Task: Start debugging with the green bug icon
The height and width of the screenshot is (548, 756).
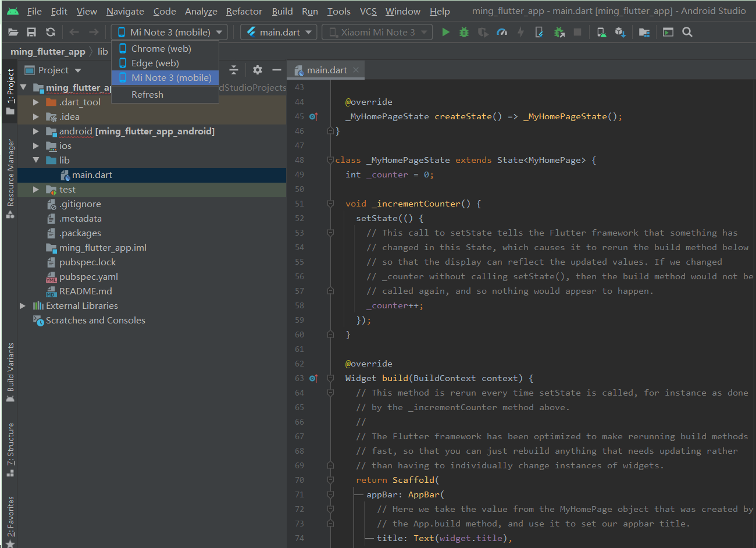Action: (x=464, y=33)
